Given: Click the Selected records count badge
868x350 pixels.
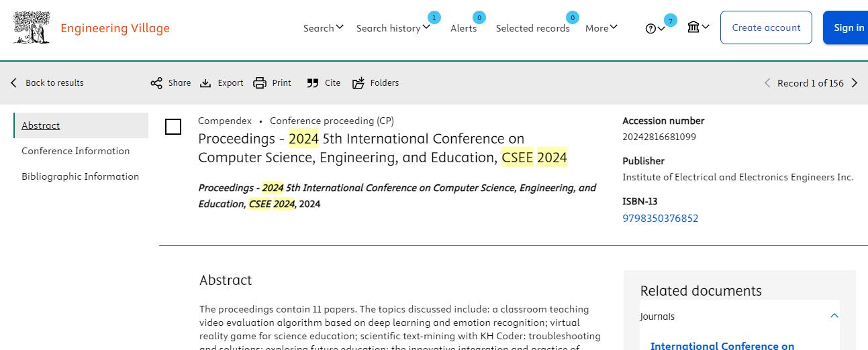Looking at the screenshot, I should pos(573,17).
